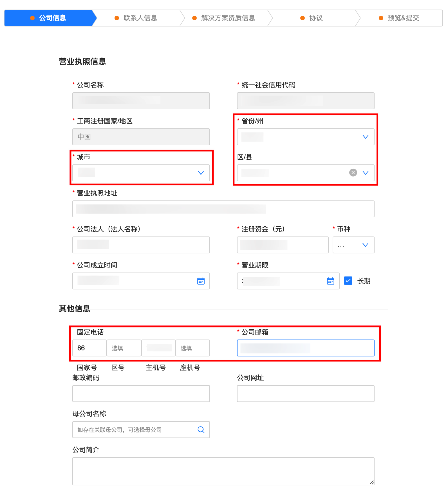This screenshot has width=448, height=491.
Task: Click the 营业期限 date field
Action: (x=288, y=281)
